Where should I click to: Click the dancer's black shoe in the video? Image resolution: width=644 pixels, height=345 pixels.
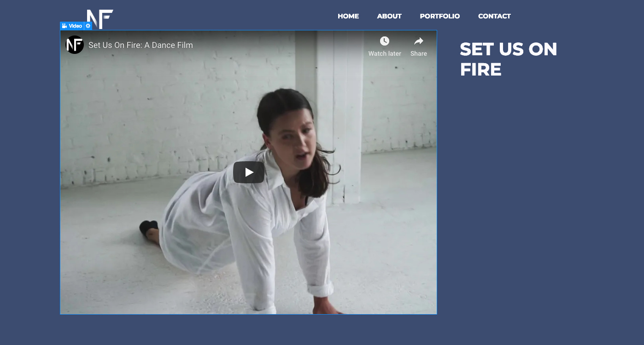[x=149, y=227]
